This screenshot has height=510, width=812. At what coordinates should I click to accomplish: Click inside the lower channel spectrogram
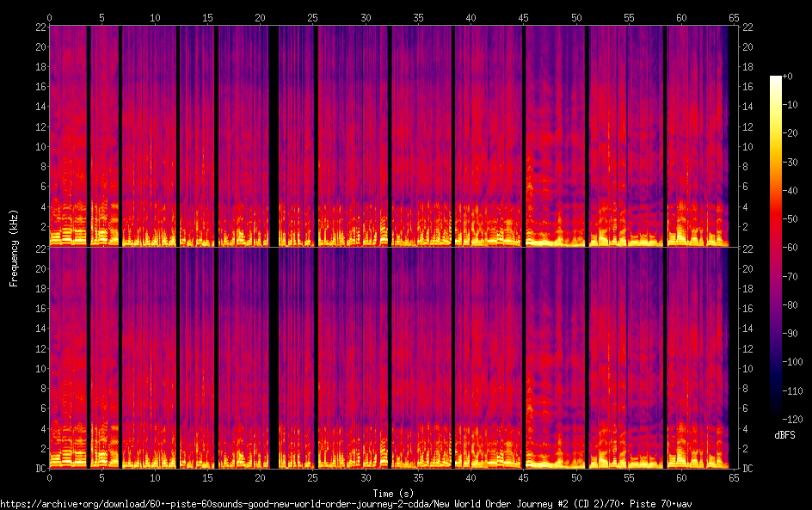(394, 358)
